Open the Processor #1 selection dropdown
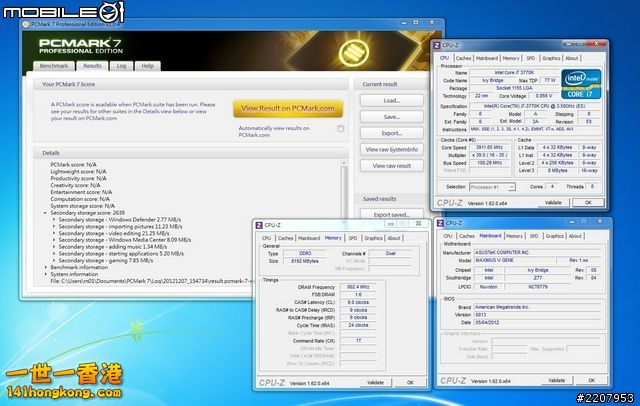The height and width of the screenshot is (406, 640). tap(497, 186)
